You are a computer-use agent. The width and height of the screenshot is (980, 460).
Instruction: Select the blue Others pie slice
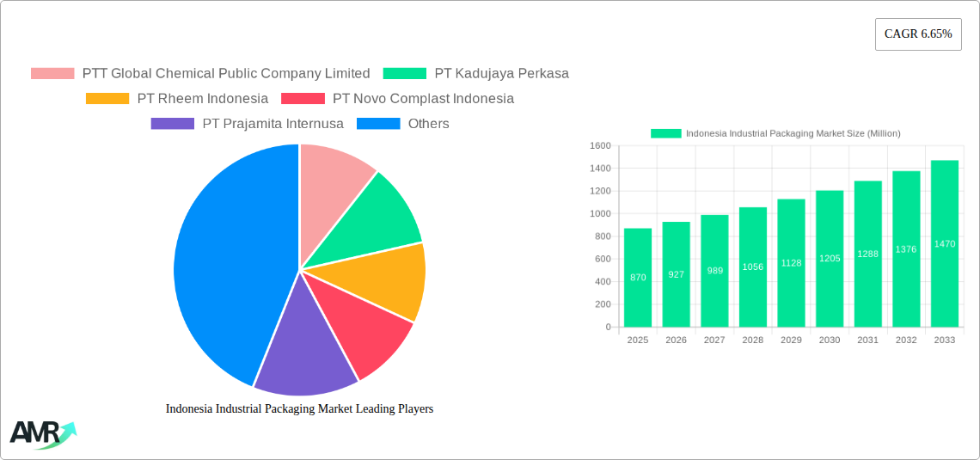pos(224,267)
